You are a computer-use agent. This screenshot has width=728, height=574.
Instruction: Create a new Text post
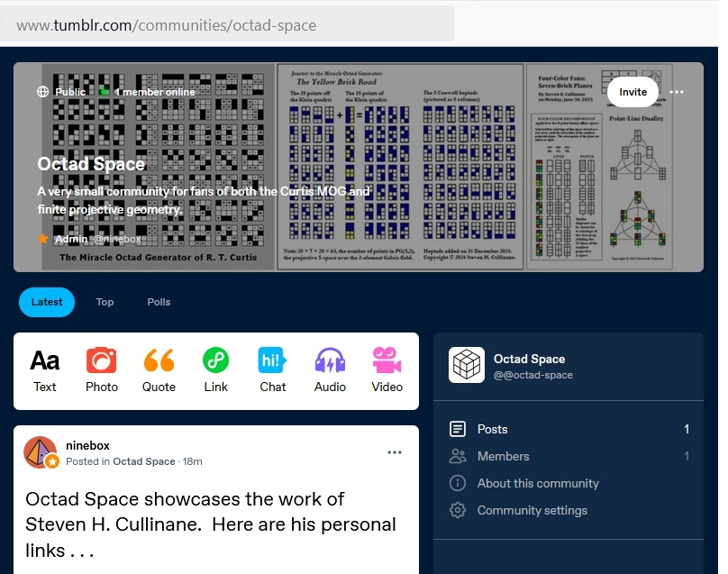coord(44,370)
